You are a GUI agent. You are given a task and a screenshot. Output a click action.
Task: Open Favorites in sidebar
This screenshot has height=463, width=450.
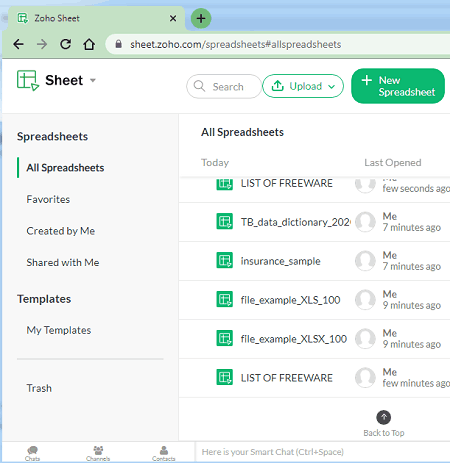click(x=48, y=199)
